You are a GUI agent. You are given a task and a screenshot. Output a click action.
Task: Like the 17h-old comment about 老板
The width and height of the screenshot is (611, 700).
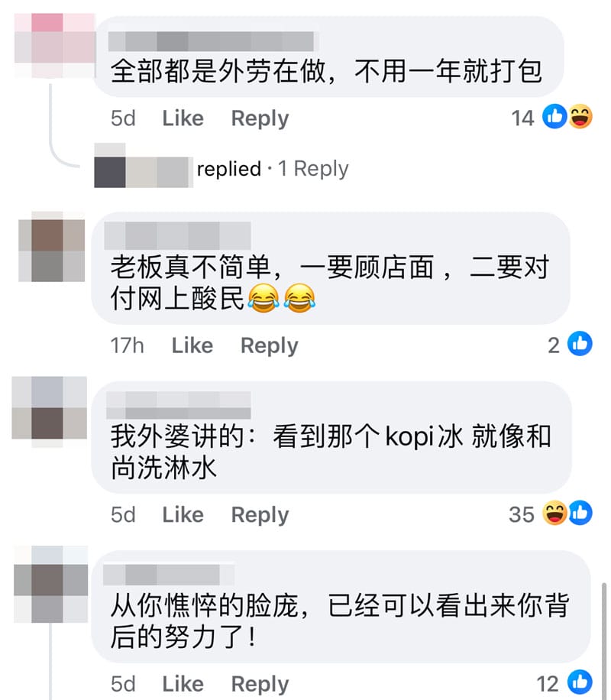[x=192, y=345]
